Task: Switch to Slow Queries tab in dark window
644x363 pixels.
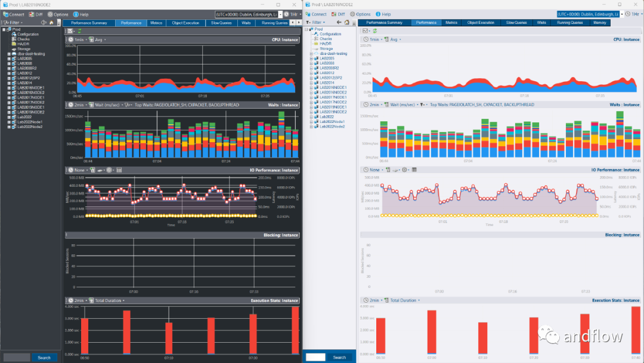Action: pyautogui.click(x=221, y=23)
